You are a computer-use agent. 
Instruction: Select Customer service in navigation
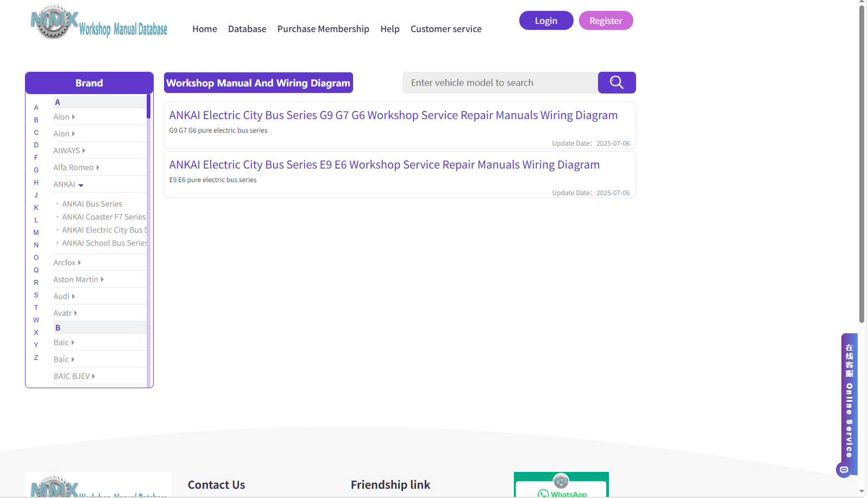[446, 29]
